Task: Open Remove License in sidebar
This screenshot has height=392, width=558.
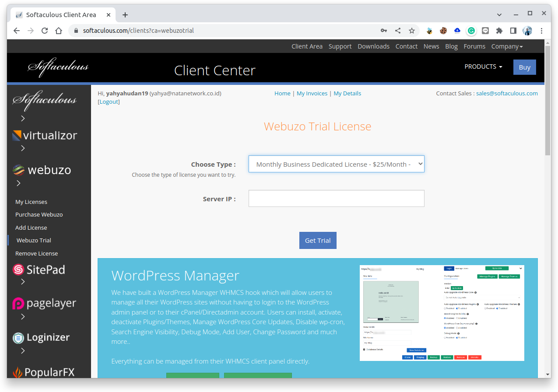Action: (x=36, y=253)
